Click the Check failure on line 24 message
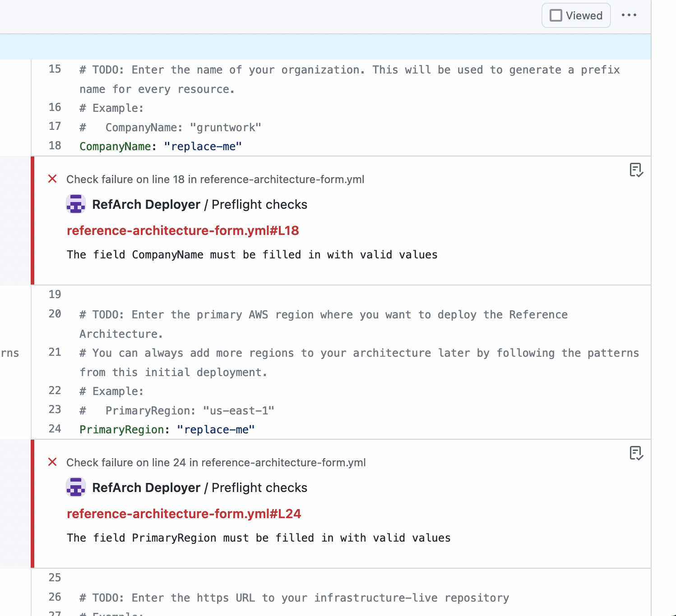This screenshot has width=676, height=616. pyautogui.click(x=216, y=462)
